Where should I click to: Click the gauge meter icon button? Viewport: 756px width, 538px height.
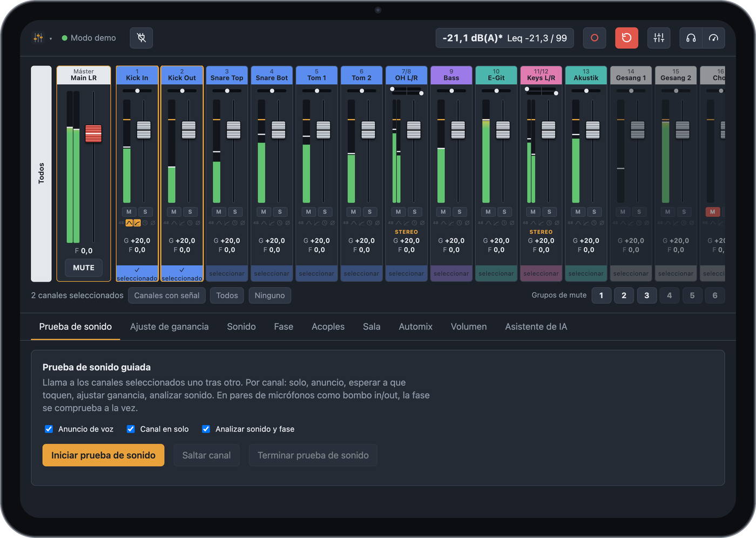click(x=713, y=38)
